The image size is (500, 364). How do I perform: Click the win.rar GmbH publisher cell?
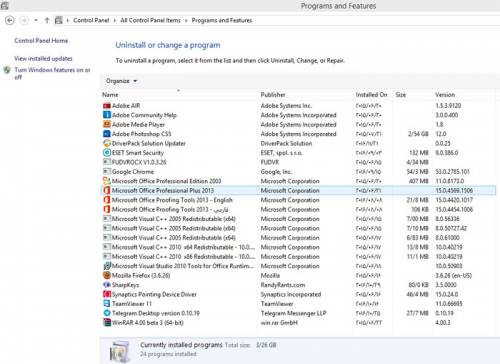coord(279,323)
